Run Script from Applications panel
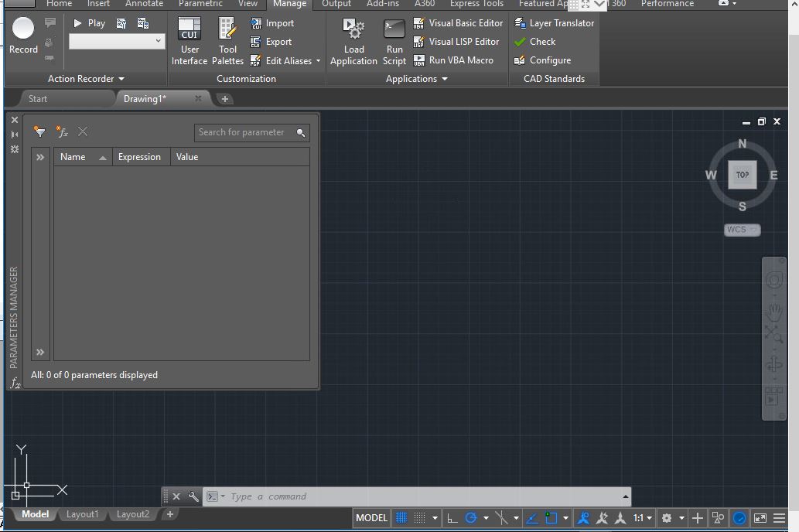 click(x=394, y=41)
